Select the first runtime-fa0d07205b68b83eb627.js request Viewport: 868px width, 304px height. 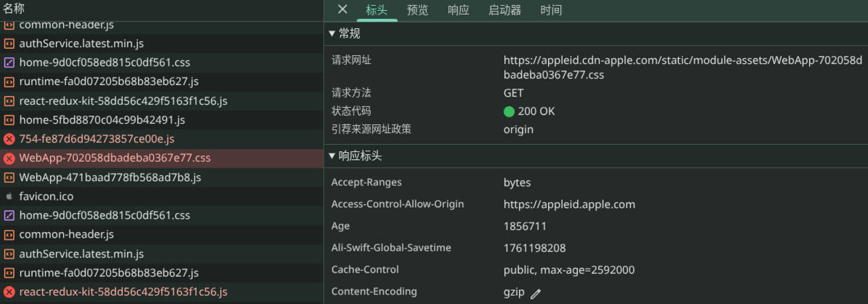pyautogui.click(x=108, y=81)
